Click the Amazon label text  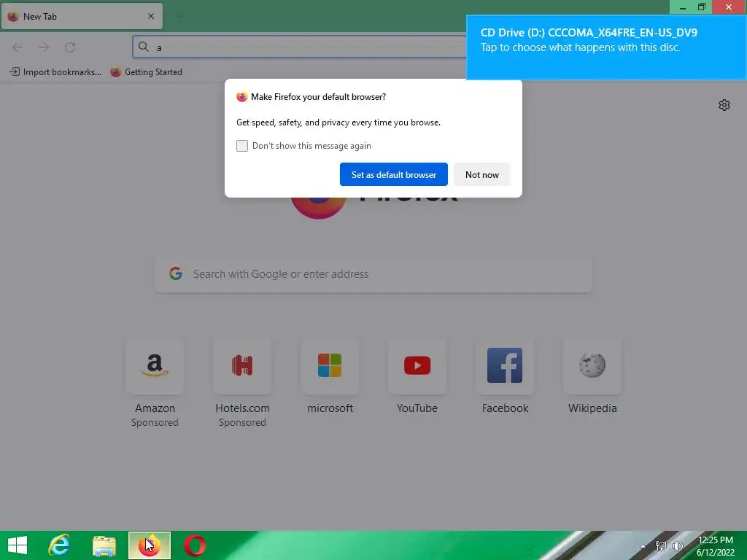click(155, 408)
